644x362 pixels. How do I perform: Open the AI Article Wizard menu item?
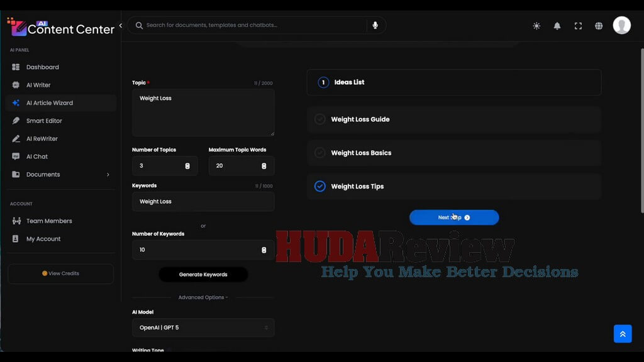(x=61, y=103)
